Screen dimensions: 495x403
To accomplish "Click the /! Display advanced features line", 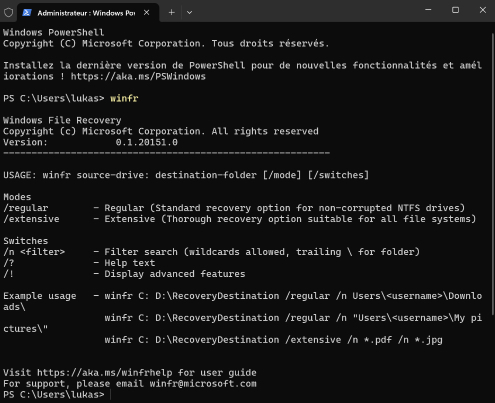I will [x=124, y=274].
